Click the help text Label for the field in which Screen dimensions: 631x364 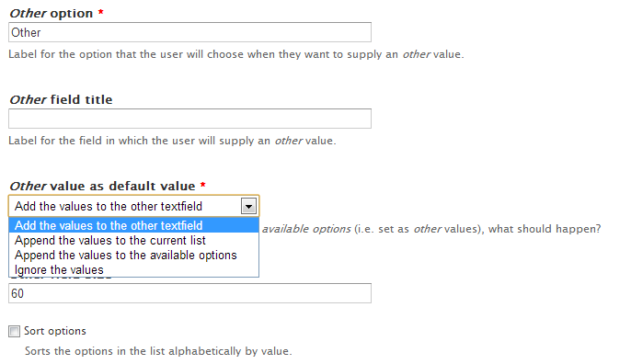tap(172, 141)
